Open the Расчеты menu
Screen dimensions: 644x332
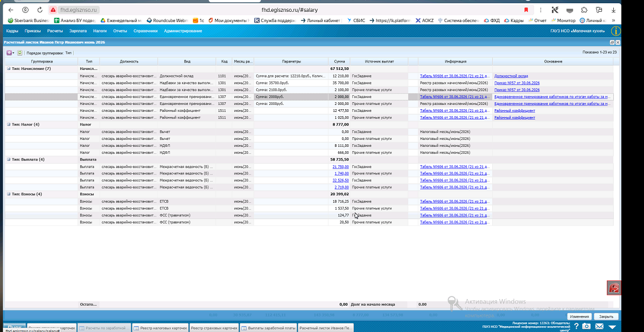[x=54, y=31]
